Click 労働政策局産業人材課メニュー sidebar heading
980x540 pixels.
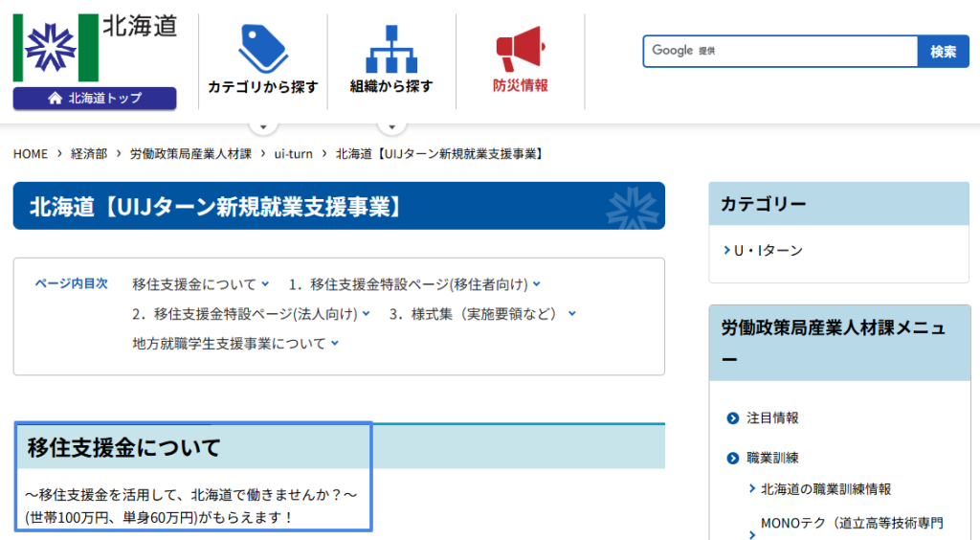pos(838,343)
